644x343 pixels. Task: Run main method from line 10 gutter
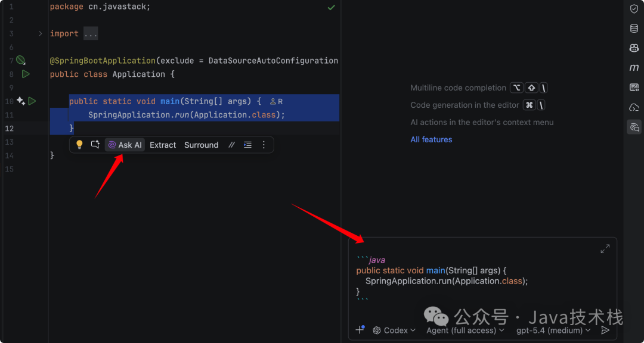32,101
